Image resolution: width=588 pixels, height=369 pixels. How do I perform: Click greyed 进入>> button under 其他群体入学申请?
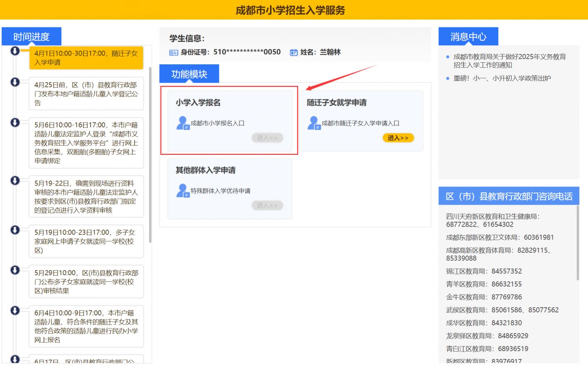point(267,205)
